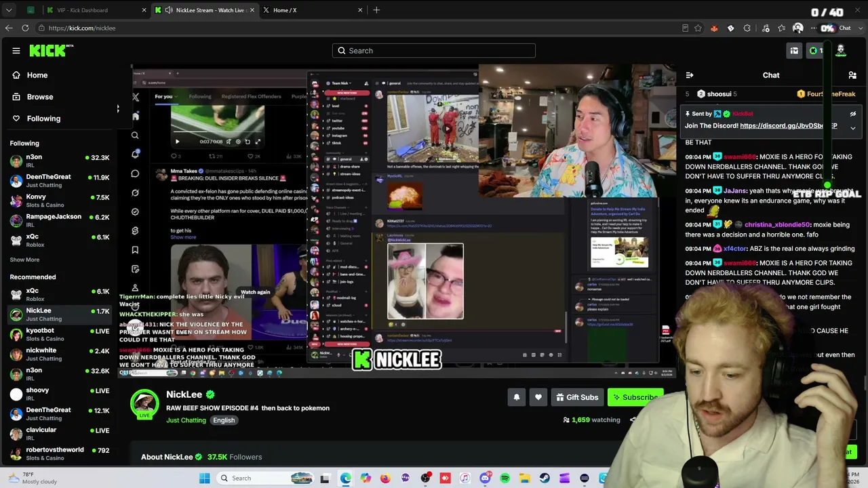Subscribe to NickLee's channel

pyautogui.click(x=635, y=397)
